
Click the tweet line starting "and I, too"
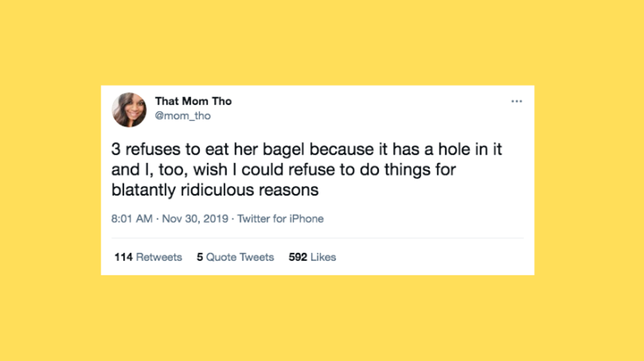tap(283, 170)
